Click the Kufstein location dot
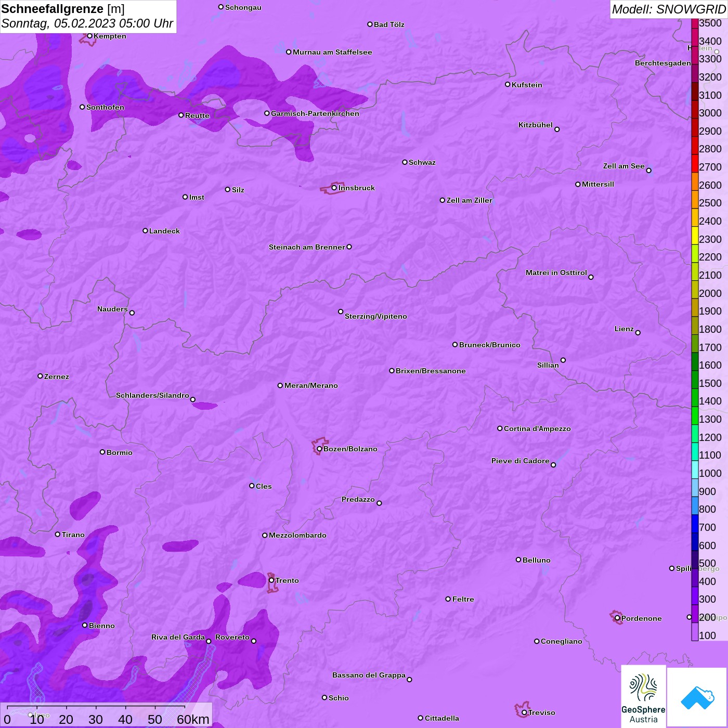The height and width of the screenshot is (728, 728). (x=508, y=84)
